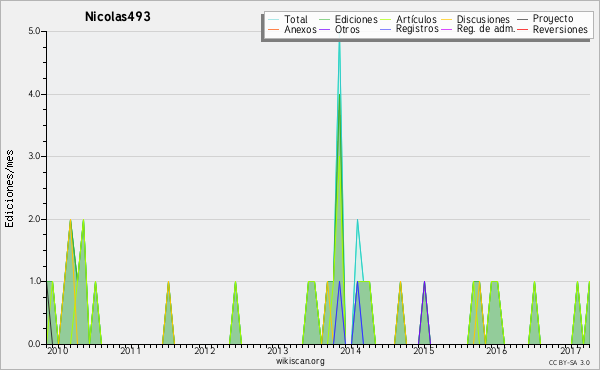Click the 2017 x-axis label
This screenshot has width=600, height=370.
pyautogui.click(x=571, y=351)
